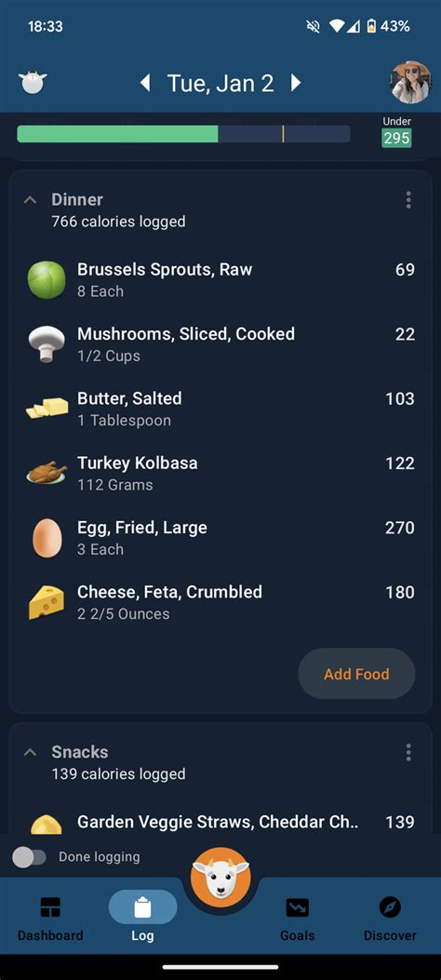441x980 pixels.
Task: Tap the goat mascot icon at top left
Action: (x=33, y=83)
